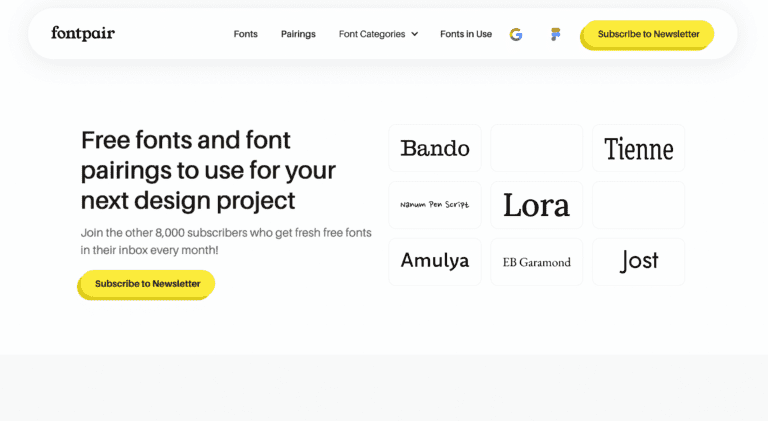Open Google Fonts icon link in navbar

[x=516, y=34]
